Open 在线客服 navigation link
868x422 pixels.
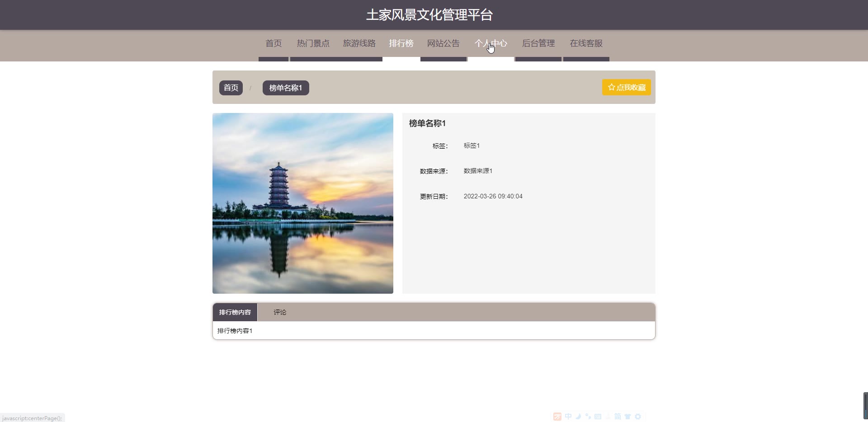[x=586, y=43]
